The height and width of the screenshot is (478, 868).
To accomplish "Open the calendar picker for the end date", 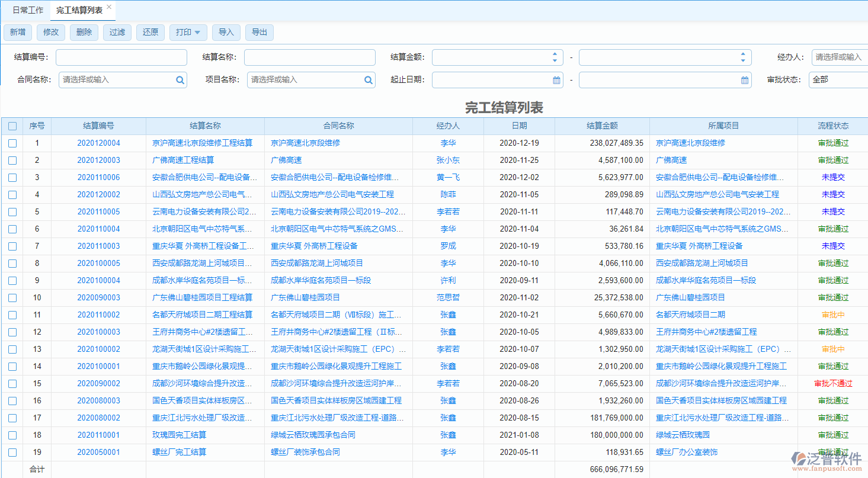I will tap(745, 79).
